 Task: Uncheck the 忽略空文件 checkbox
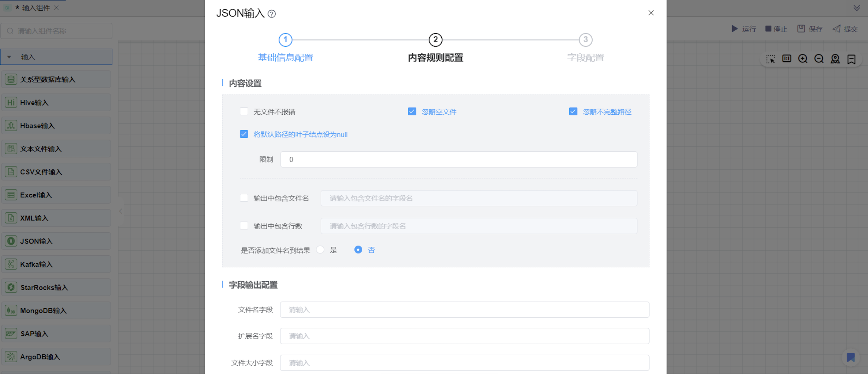pyautogui.click(x=412, y=112)
